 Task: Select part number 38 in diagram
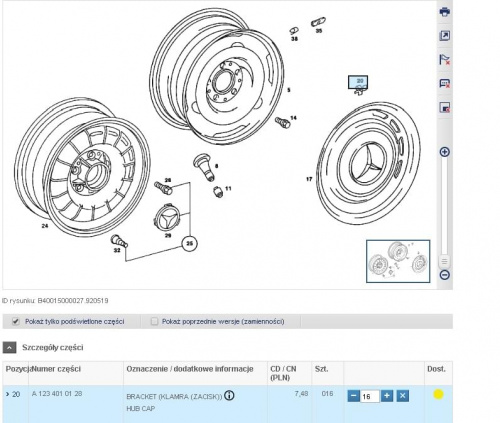(294, 39)
